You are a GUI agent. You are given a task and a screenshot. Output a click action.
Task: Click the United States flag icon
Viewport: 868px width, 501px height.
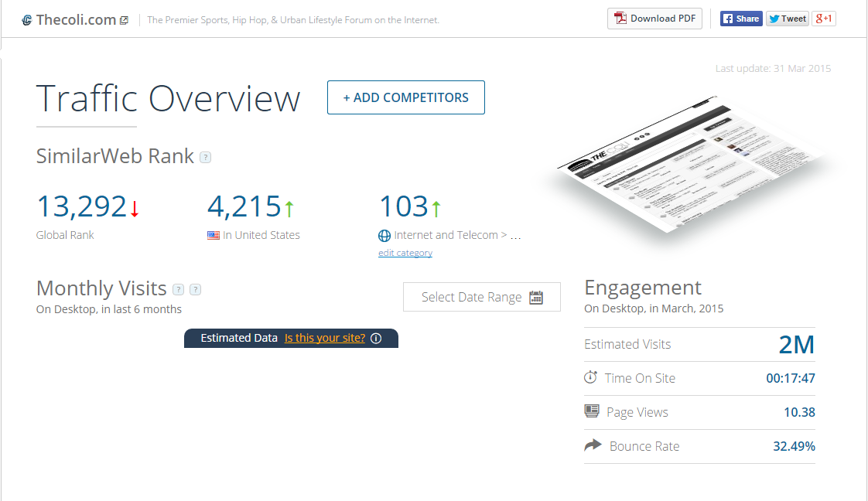point(213,236)
